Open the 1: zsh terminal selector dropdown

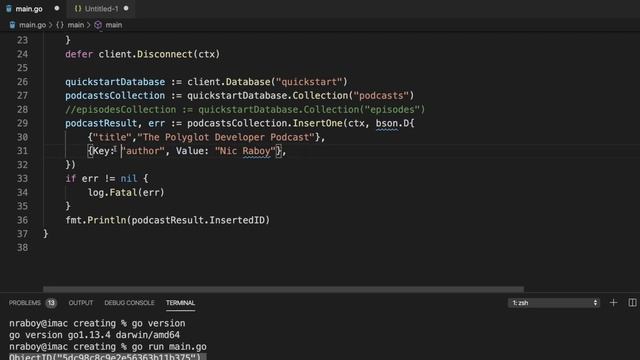click(x=553, y=303)
